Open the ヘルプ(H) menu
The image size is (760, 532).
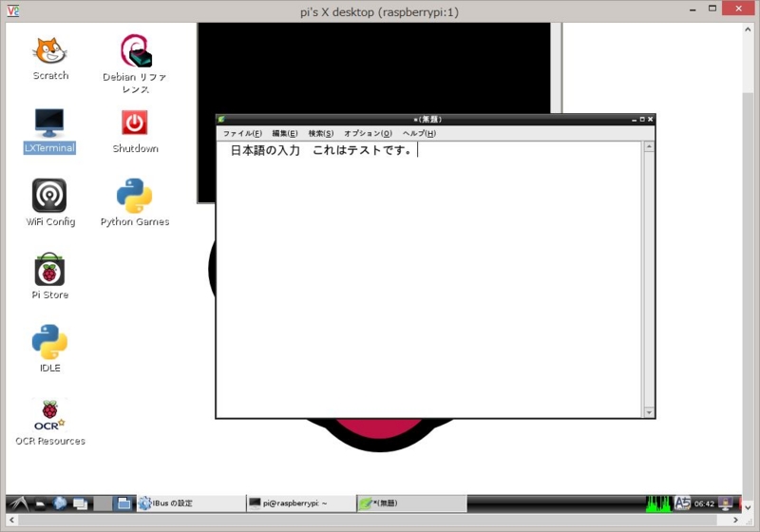click(x=419, y=133)
